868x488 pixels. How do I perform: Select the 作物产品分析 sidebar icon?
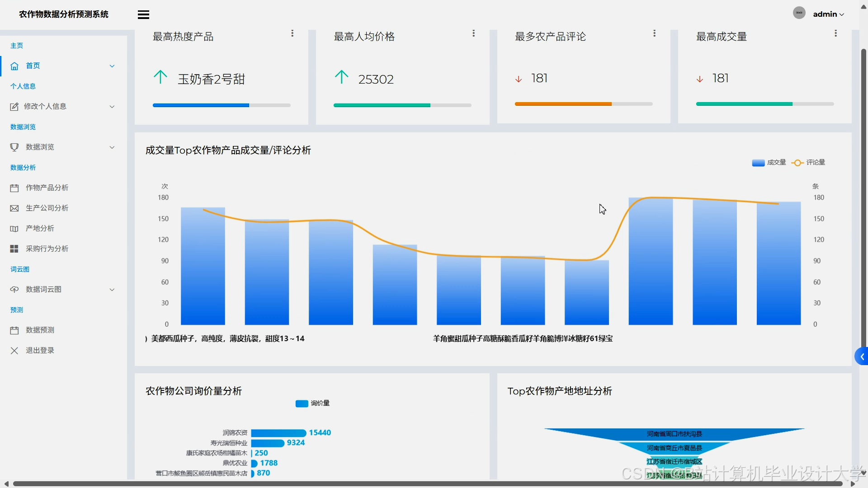pyautogui.click(x=14, y=188)
